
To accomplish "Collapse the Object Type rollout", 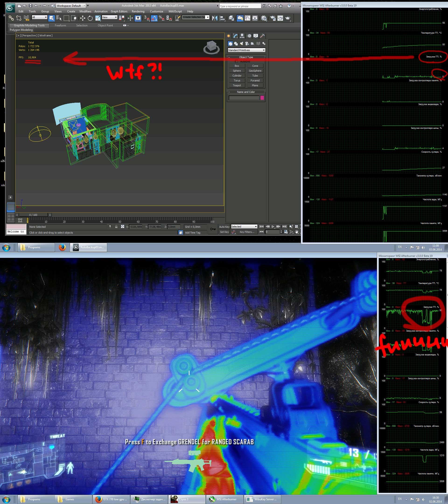I will pos(246,57).
